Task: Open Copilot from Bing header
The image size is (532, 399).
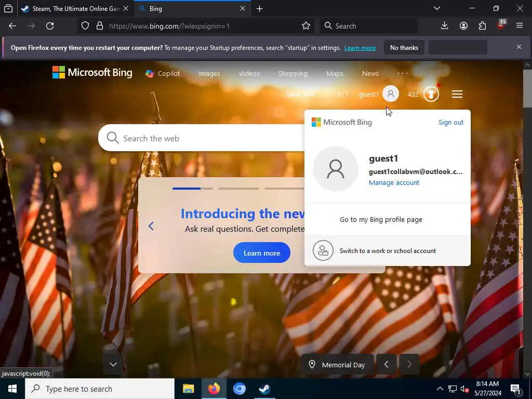Action: pos(163,73)
